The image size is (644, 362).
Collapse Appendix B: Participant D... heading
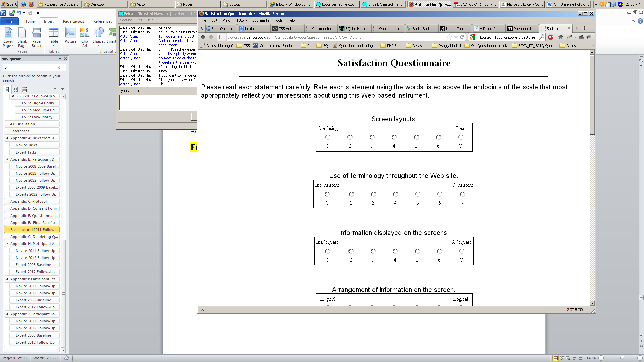[x=7, y=159]
